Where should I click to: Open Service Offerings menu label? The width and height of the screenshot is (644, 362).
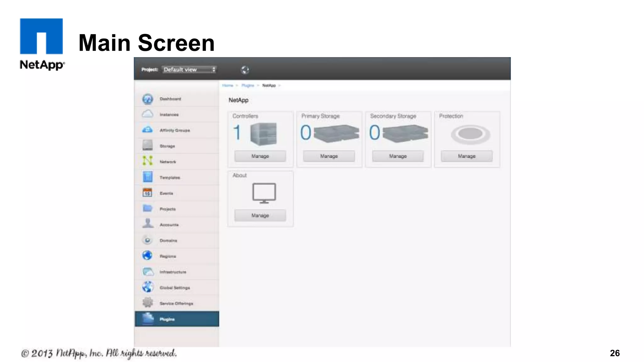(x=176, y=303)
